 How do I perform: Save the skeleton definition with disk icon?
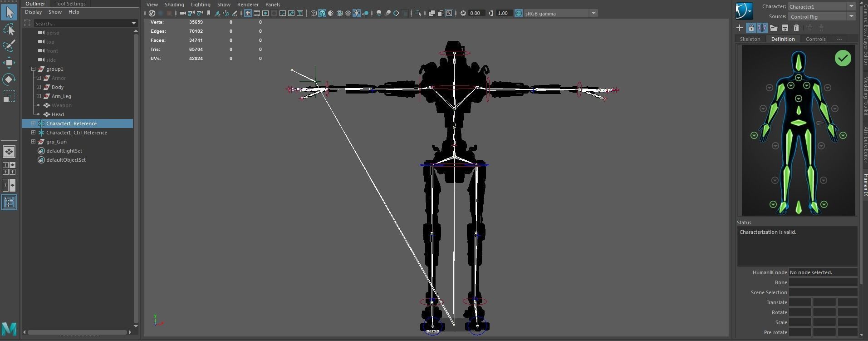(785, 28)
